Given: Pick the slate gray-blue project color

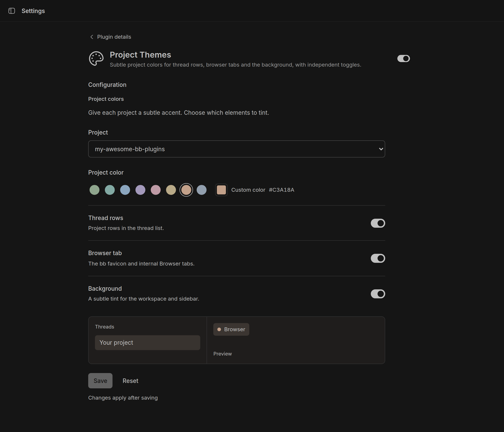Looking at the screenshot, I should coord(202,190).
